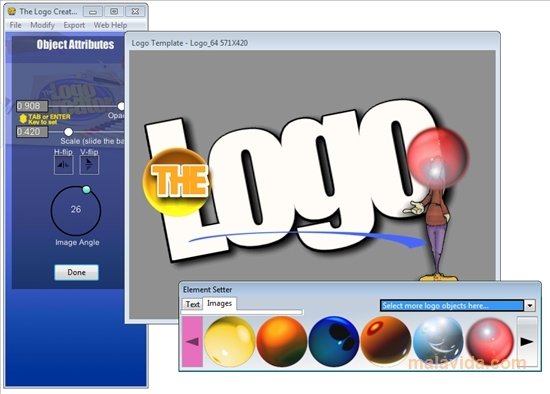Click the Image Angle dial knob
The height and width of the screenshot is (394, 550).
[86, 190]
